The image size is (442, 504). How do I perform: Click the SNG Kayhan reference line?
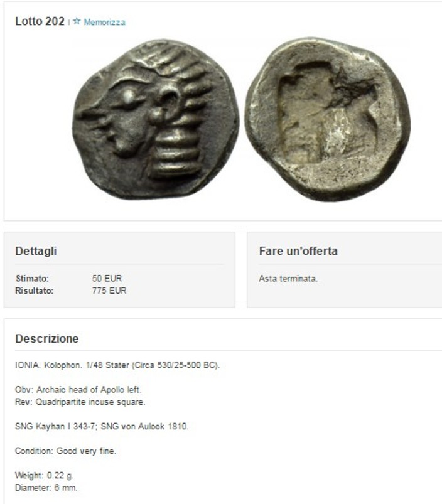tap(102, 427)
